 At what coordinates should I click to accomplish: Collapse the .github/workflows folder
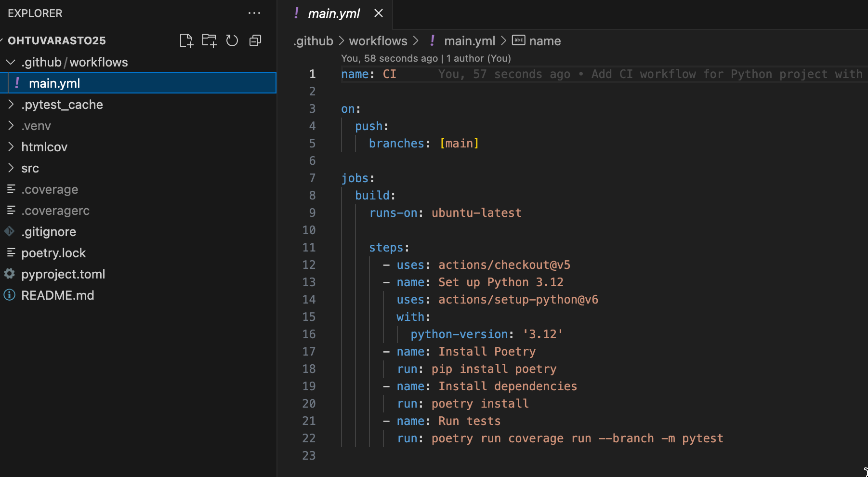click(11, 62)
